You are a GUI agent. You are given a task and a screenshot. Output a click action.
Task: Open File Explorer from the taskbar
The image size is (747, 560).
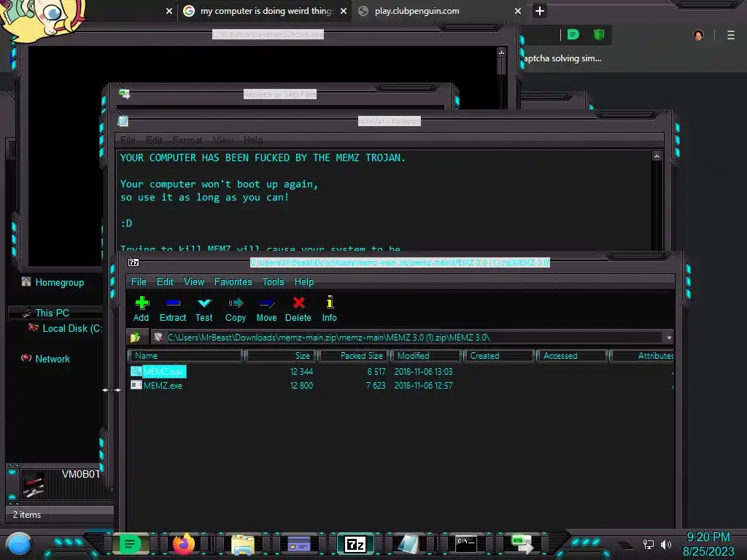(x=243, y=544)
